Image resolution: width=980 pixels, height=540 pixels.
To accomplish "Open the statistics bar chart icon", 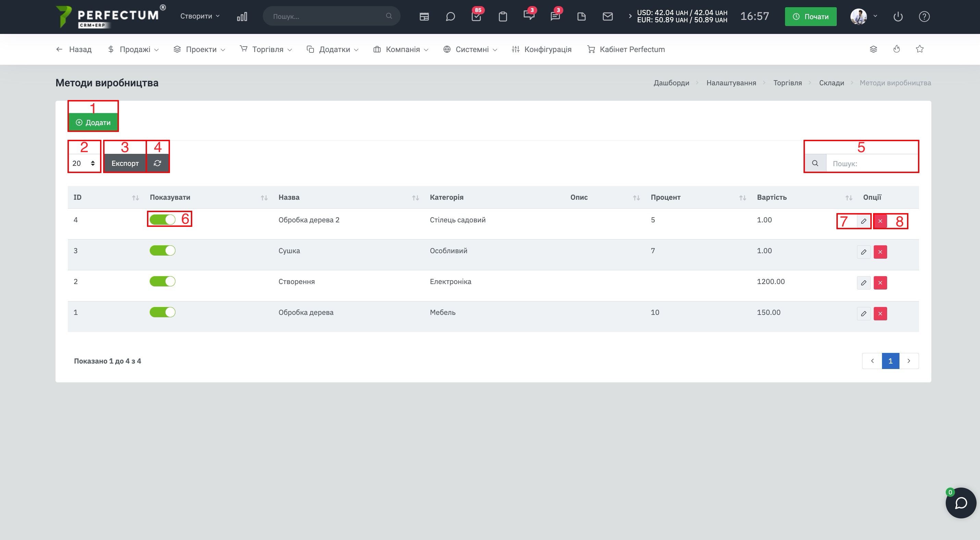I will click(242, 16).
